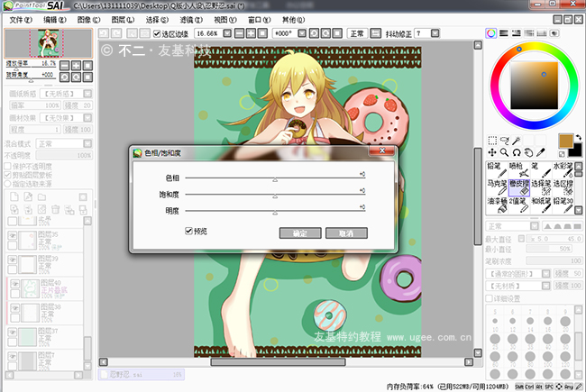Open the 滤镜 filter menu
Image resolution: width=586 pixels, height=392 pixels.
tap(191, 20)
